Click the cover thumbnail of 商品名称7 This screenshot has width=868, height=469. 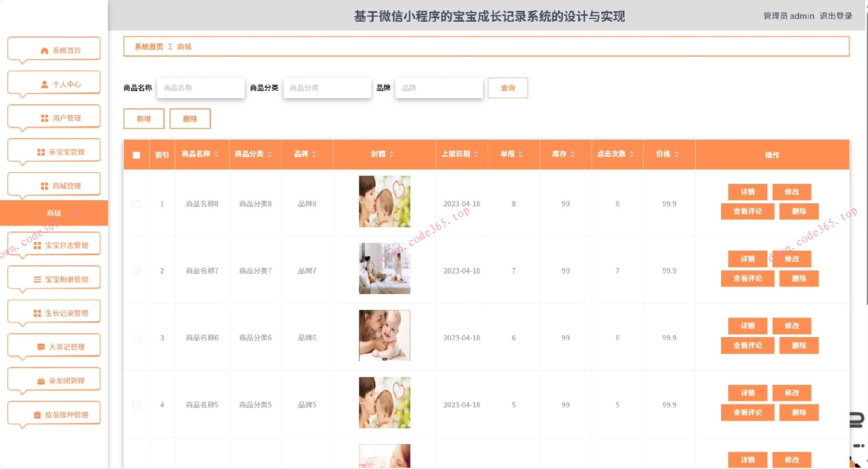384,268
